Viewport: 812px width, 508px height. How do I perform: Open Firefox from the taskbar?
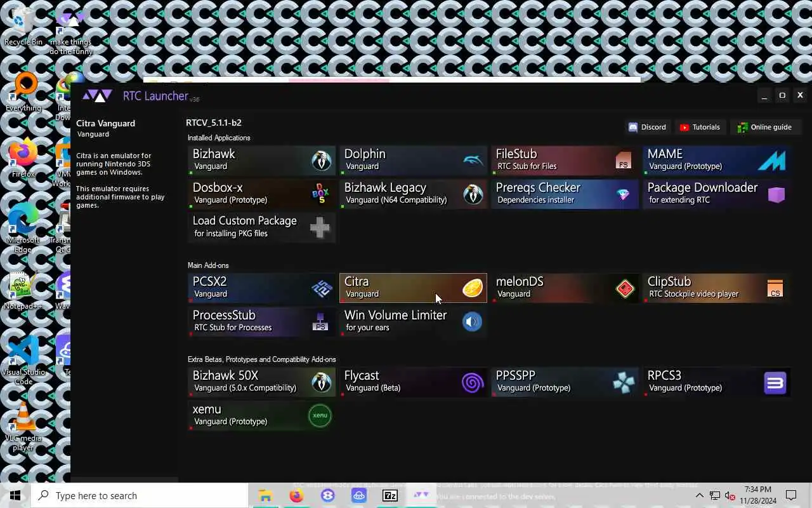coord(296,495)
